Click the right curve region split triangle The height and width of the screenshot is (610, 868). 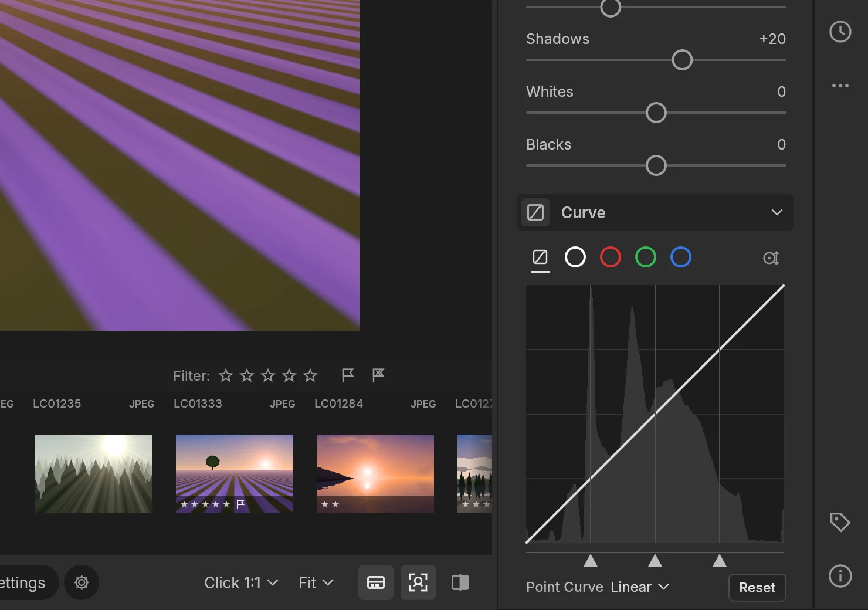coord(720,561)
